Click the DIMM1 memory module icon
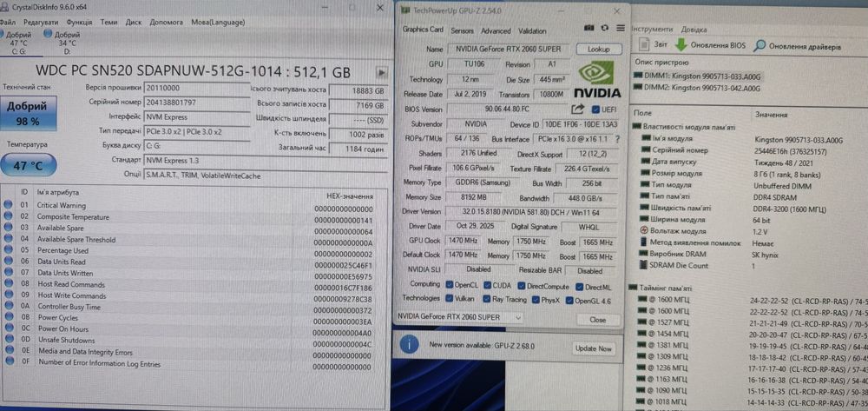Screen dimensions: 868x411 coord(640,75)
